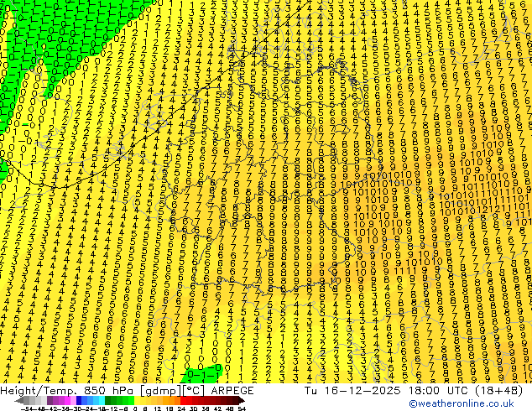Click the [gdmp] unit label
Image resolution: width=532 pixels, height=411 pixels.
tap(161, 391)
